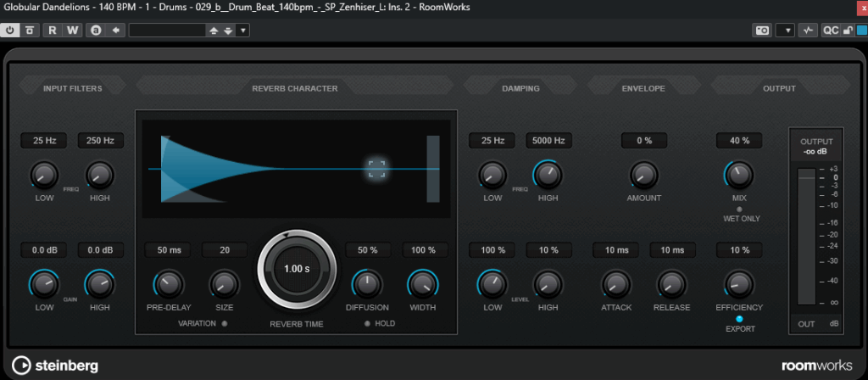This screenshot has height=380, width=868.
Task: Click the 5000 Hz damping value field
Action: pos(548,141)
